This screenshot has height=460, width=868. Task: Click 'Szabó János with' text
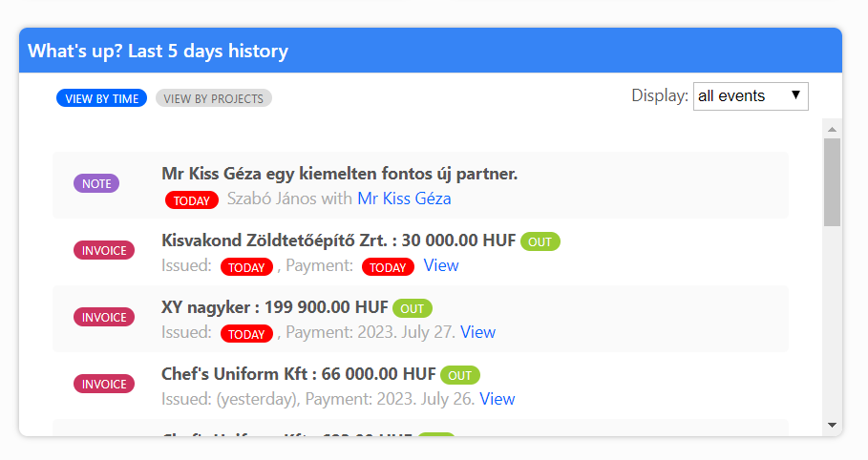[289, 199]
